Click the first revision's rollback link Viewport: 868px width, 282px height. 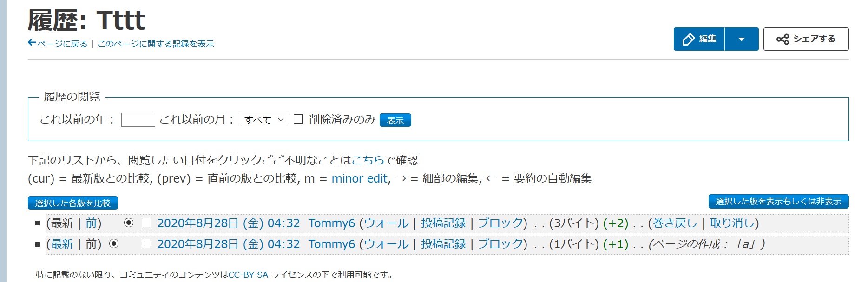[x=675, y=223]
